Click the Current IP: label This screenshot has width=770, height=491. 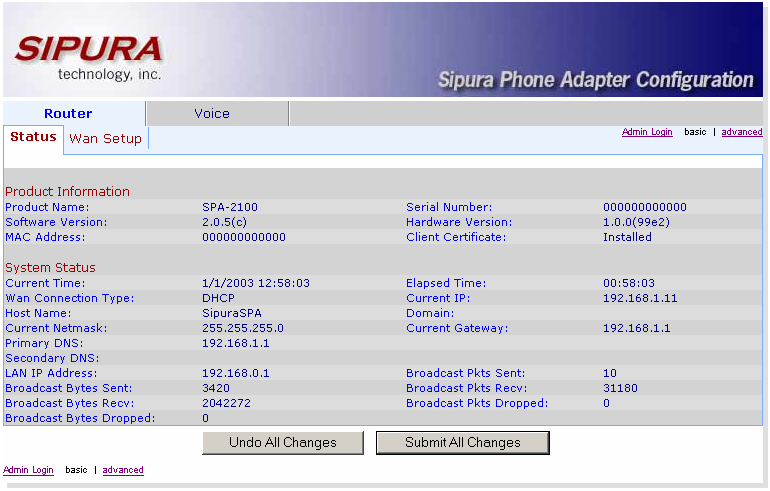pos(438,299)
